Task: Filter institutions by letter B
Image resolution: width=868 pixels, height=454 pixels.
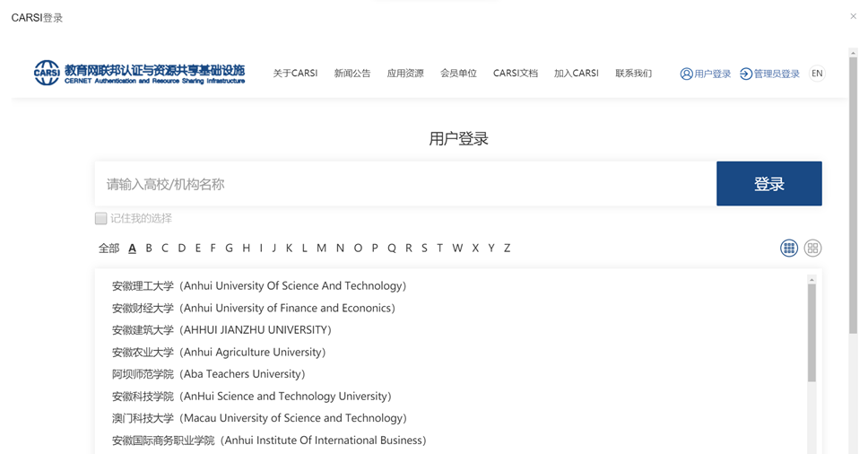Action: tap(149, 249)
